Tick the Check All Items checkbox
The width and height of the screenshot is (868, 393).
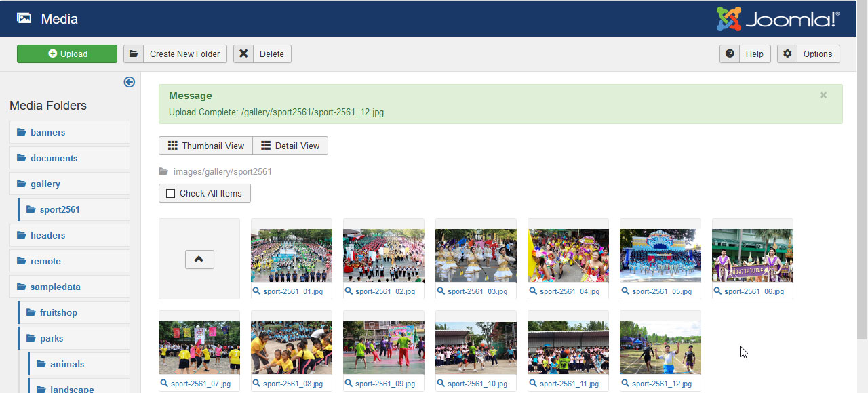coord(170,193)
